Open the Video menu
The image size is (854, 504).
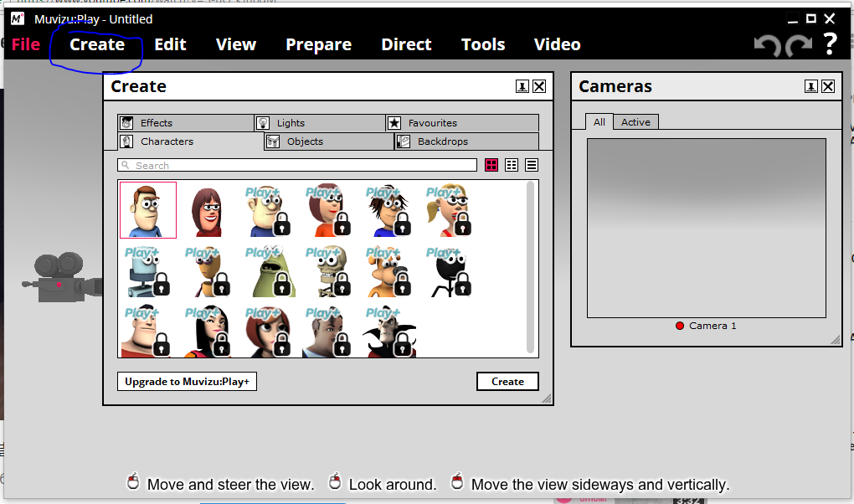(x=557, y=44)
